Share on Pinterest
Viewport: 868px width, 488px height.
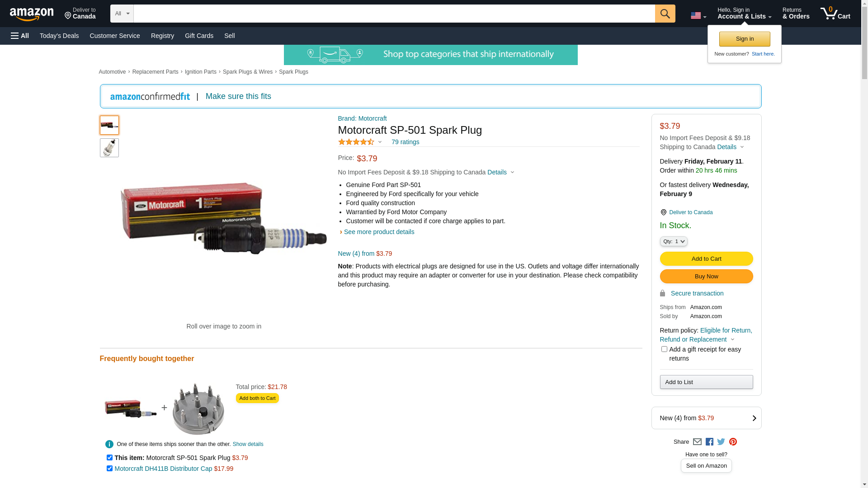pyautogui.click(x=733, y=442)
